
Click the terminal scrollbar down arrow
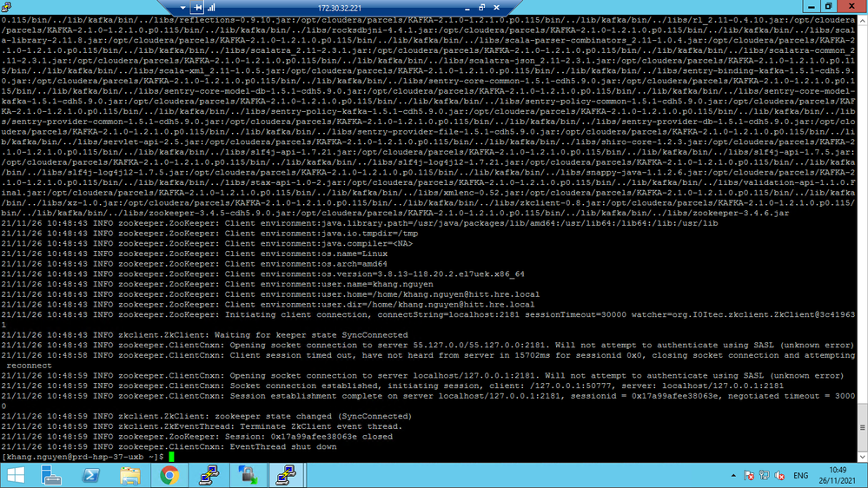(863, 457)
